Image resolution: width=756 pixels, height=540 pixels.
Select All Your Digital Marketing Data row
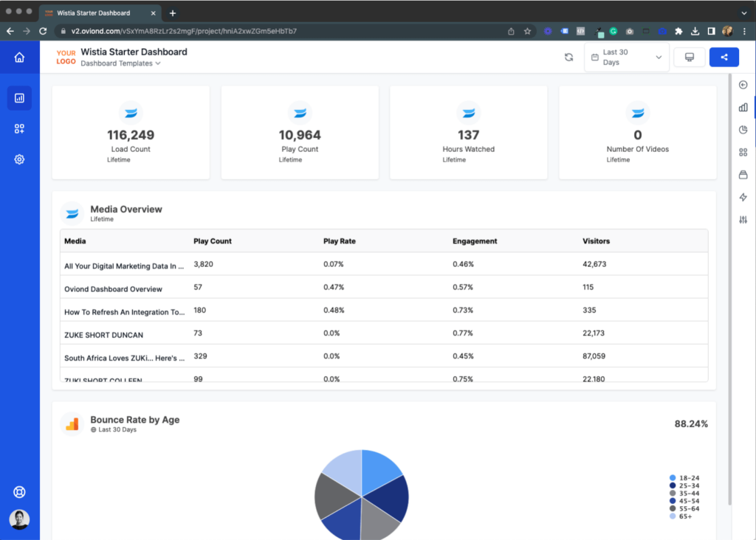(x=384, y=264)
